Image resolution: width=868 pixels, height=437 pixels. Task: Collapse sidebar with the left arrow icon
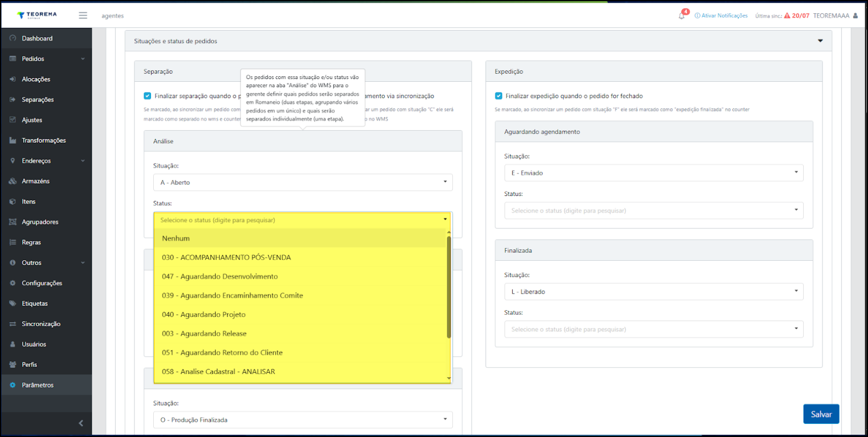(81, 423)
